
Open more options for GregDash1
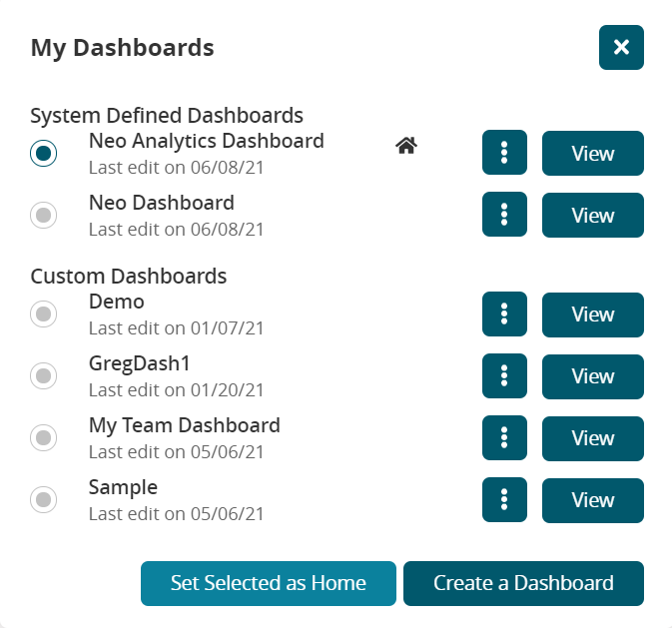[x=504, y=376]
